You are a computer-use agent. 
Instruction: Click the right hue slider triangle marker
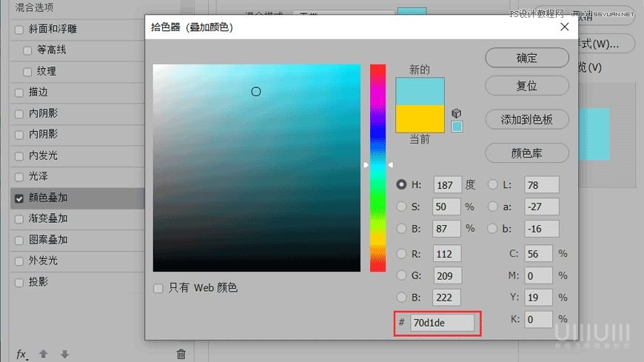point(390,165)
